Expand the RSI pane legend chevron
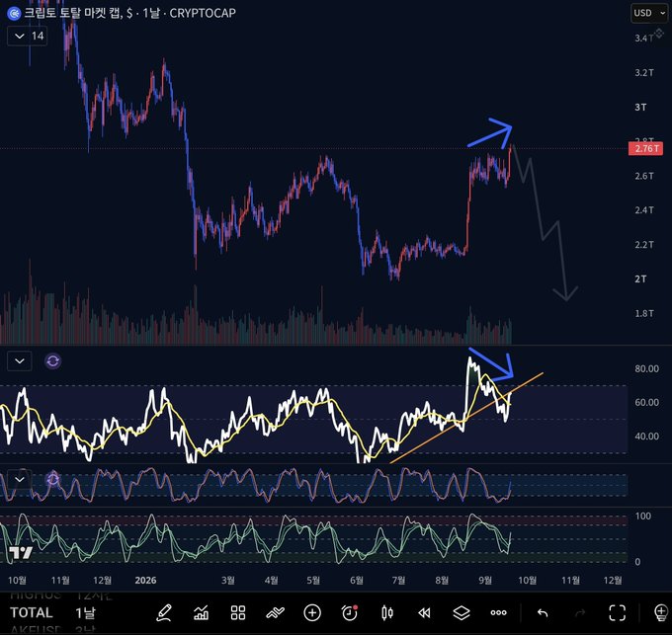The height and width of the screenshot is (635, 672). (20, 361)
